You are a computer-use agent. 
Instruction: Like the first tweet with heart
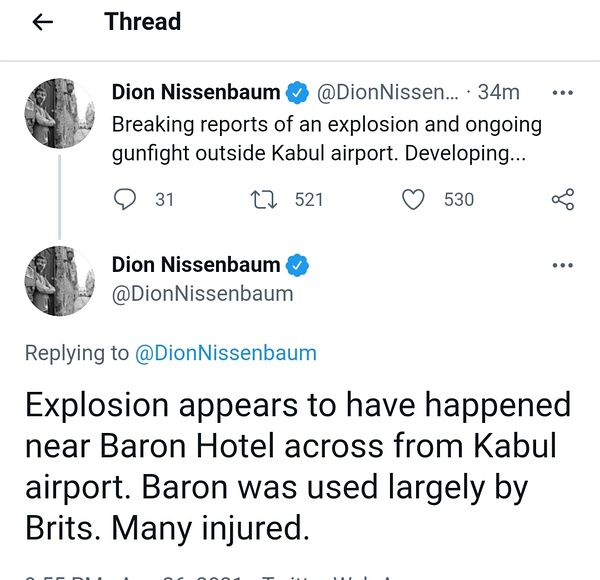[413, 199]
